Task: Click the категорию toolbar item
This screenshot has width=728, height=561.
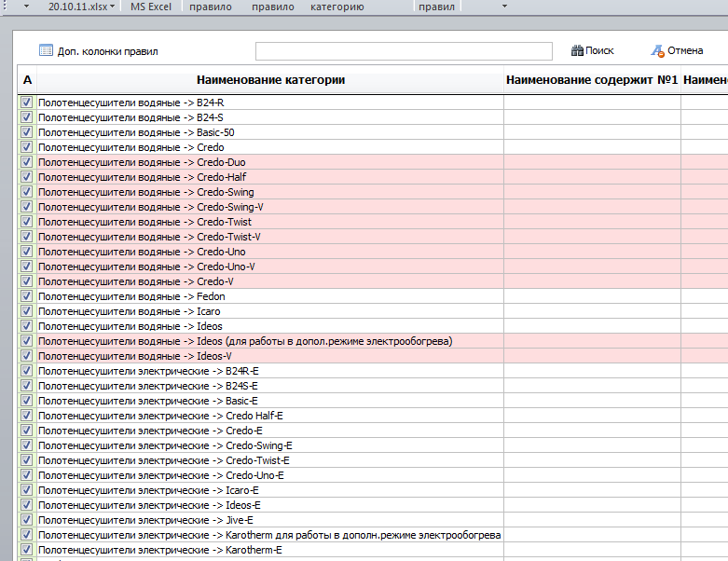Action: point(337,7)
